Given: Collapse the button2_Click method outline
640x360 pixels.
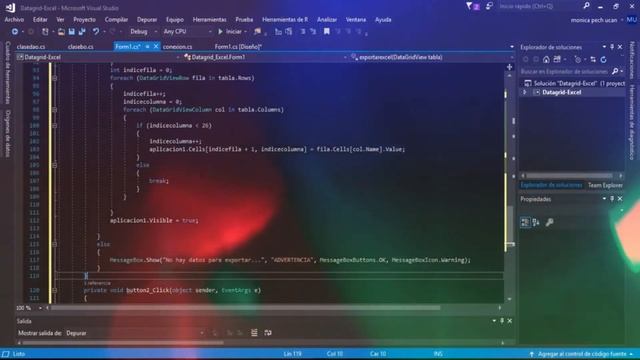Looking at the screenshot, I should point(54,291).
